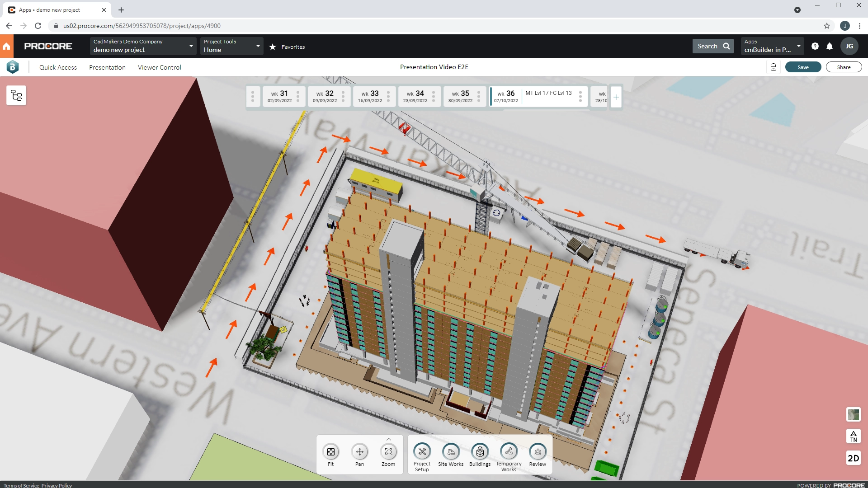This screenshot has height=488, width=868.
Task: Open the scene tree panel
Action: click(16, 95)
